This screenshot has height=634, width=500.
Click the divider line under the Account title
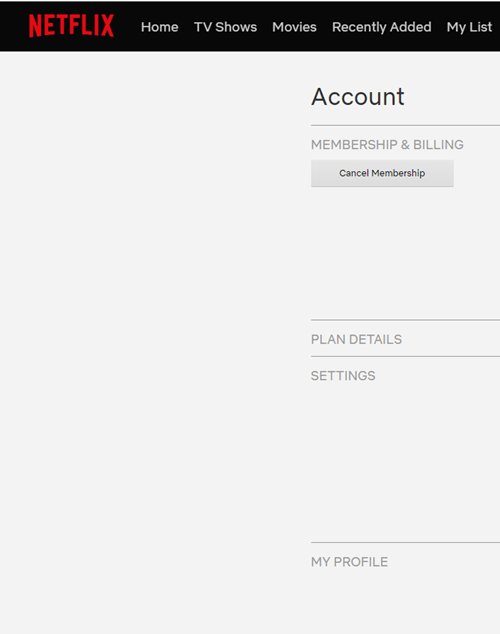(x=405, y=126)
